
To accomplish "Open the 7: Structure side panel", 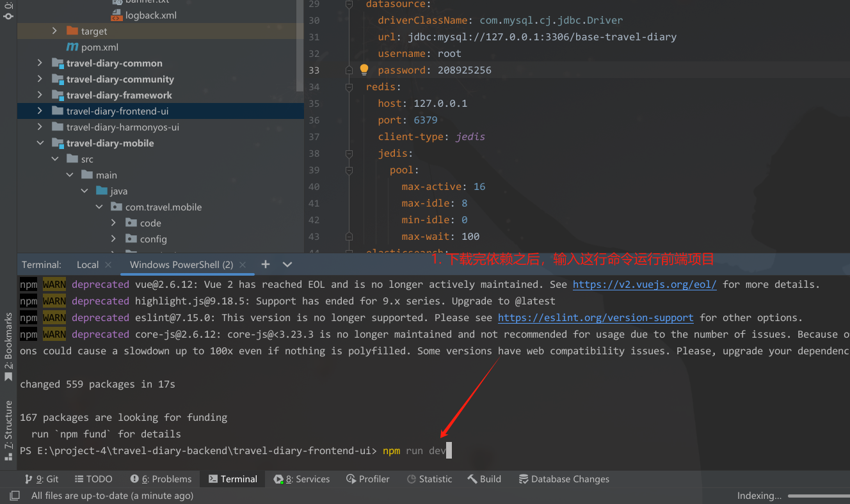I will pos(8,430).
